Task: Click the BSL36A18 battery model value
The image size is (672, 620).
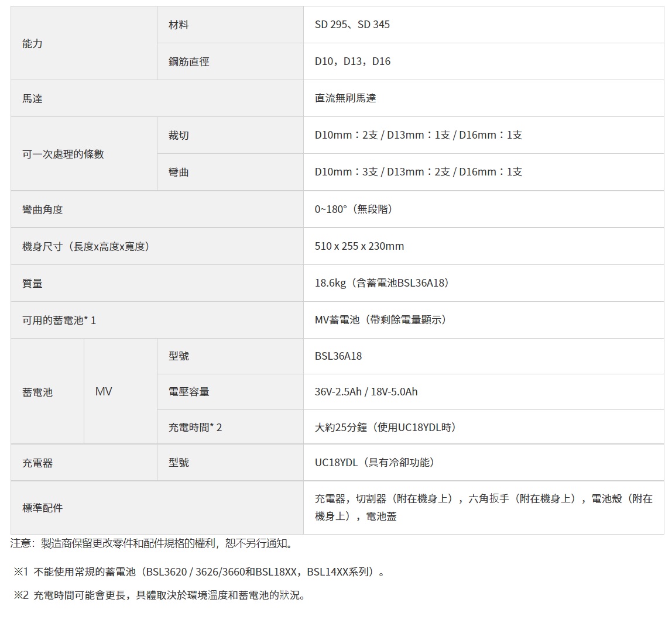Action: coord(338,356)
